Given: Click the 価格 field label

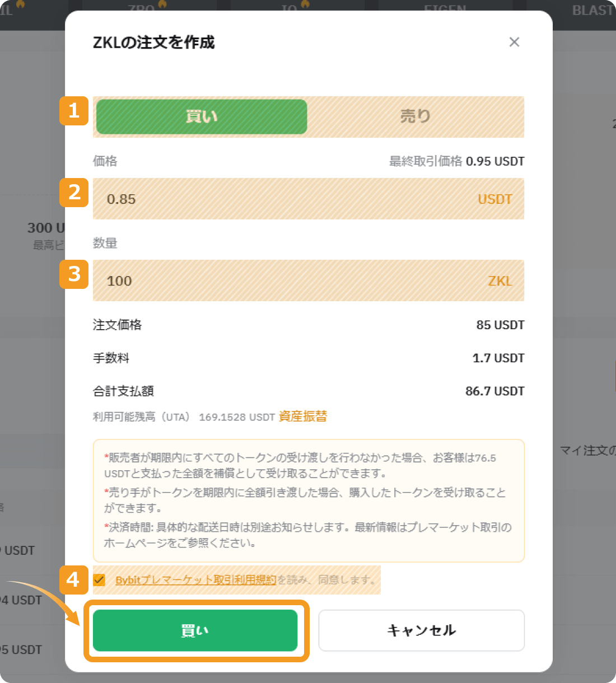Looking at the screenshot, I should 105,161.
